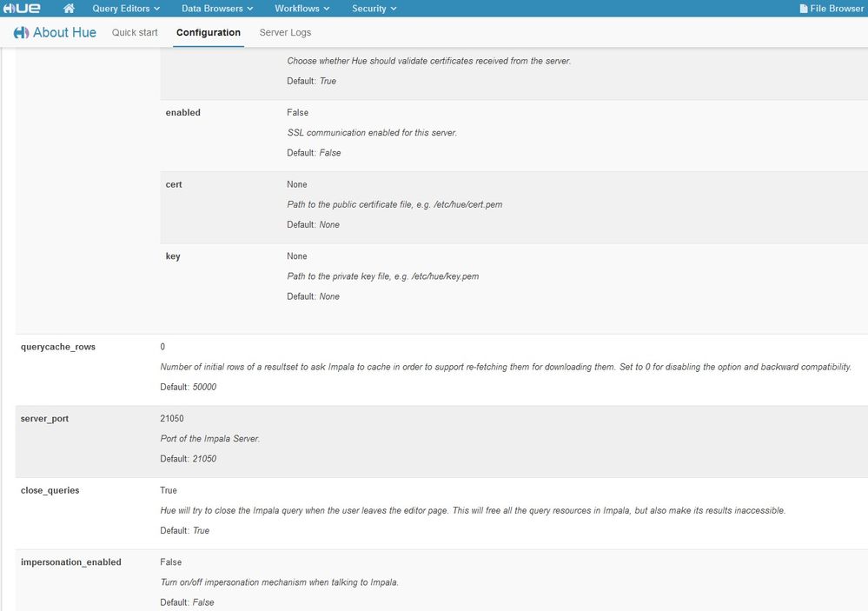Image resolution: width=868 pixels, height=611 pixels.
Task: Switch to the Quick start tab
Action: click(135, 33)
